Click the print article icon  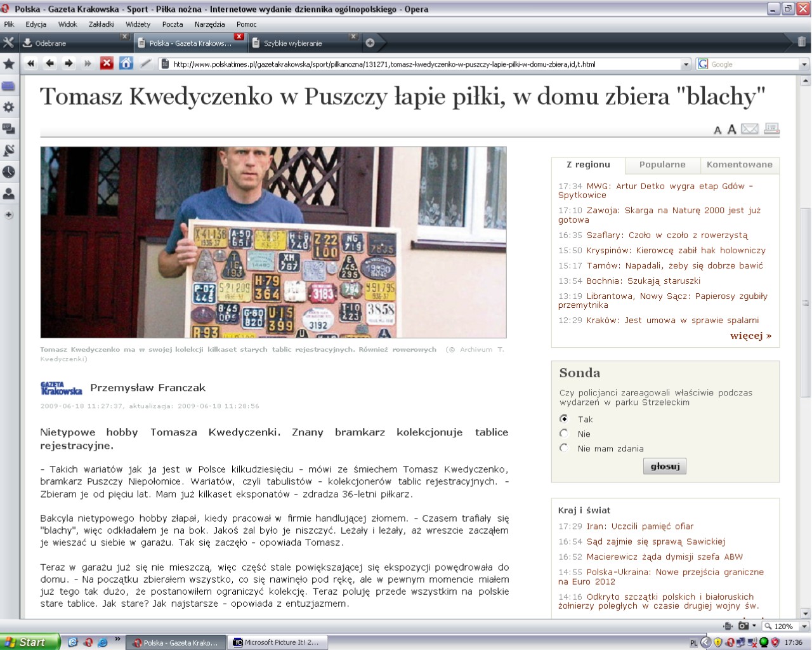click(771, 129)
